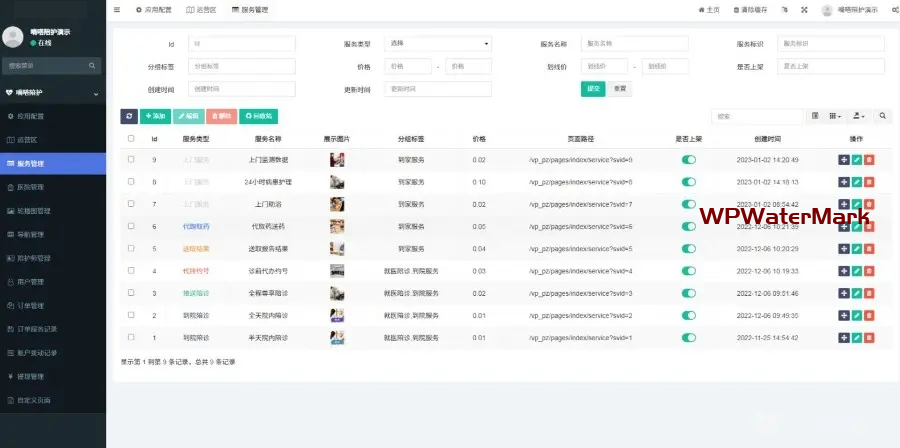
Task: Click the hamburger menu icon in top bar
Action: (117, 9)
